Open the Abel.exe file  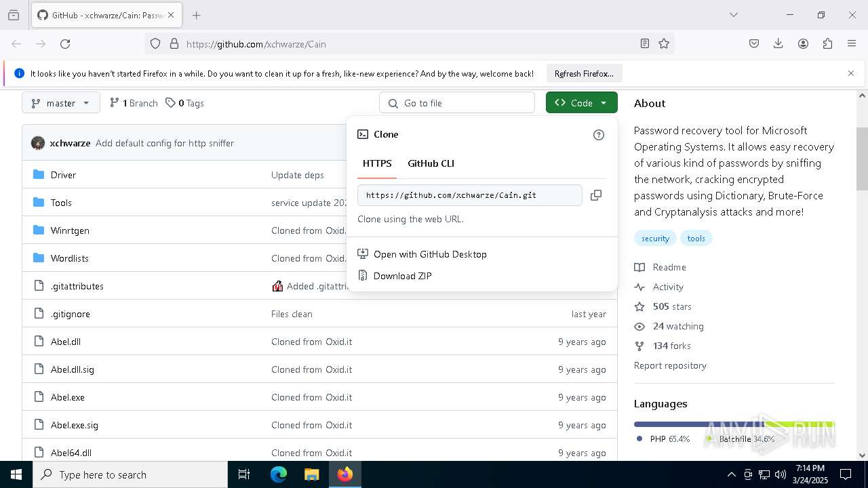tap(68, 397)
